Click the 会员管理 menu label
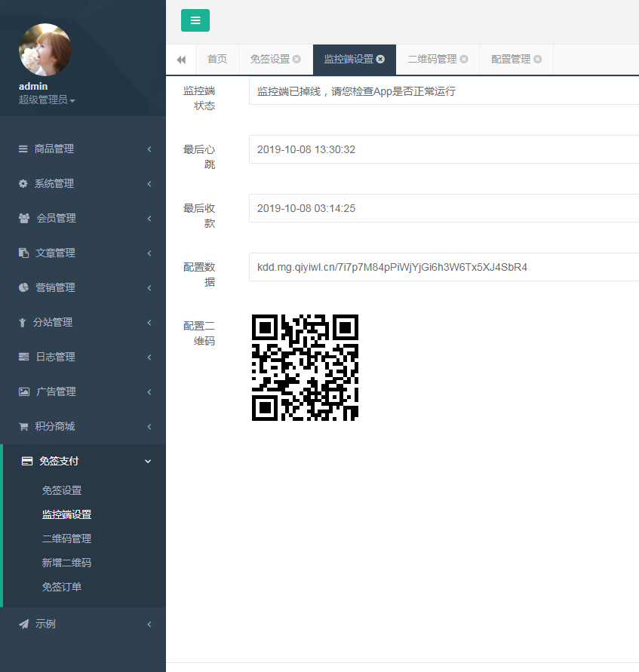Image resolution: width=639 pixels, height=672 pixels. (56, 219)
